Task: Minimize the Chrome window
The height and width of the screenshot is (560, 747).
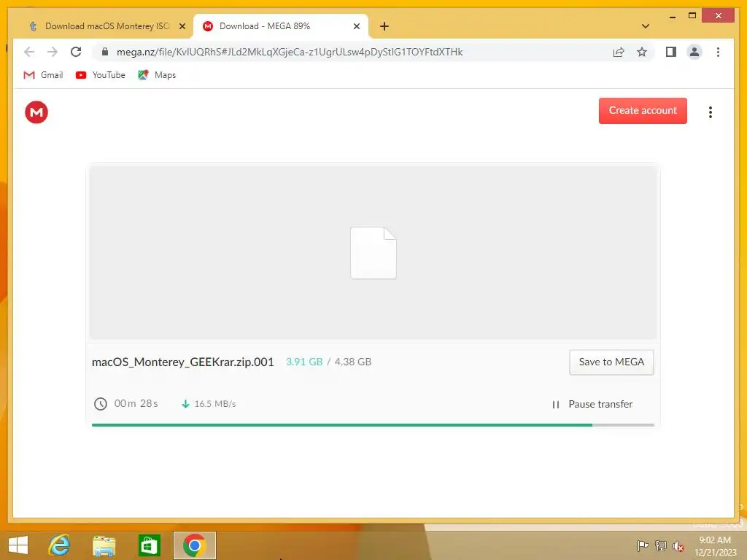Action: coord(672,17)
